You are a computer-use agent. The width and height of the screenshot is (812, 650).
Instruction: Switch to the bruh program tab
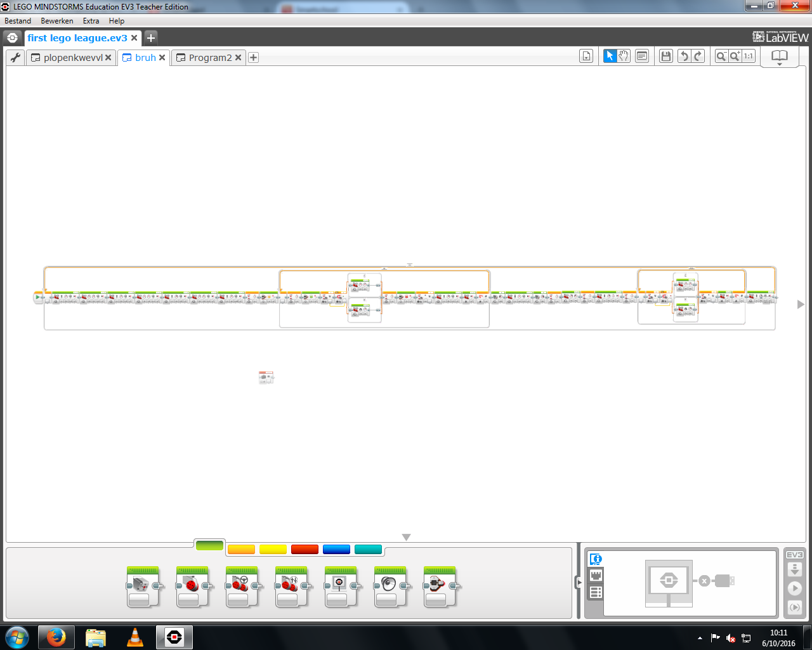tap(145, 58)
